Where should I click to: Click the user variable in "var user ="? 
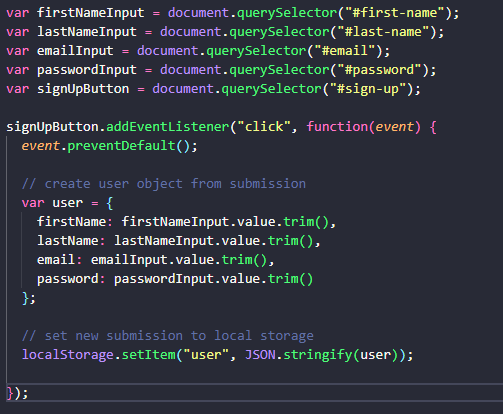point(68,203)
